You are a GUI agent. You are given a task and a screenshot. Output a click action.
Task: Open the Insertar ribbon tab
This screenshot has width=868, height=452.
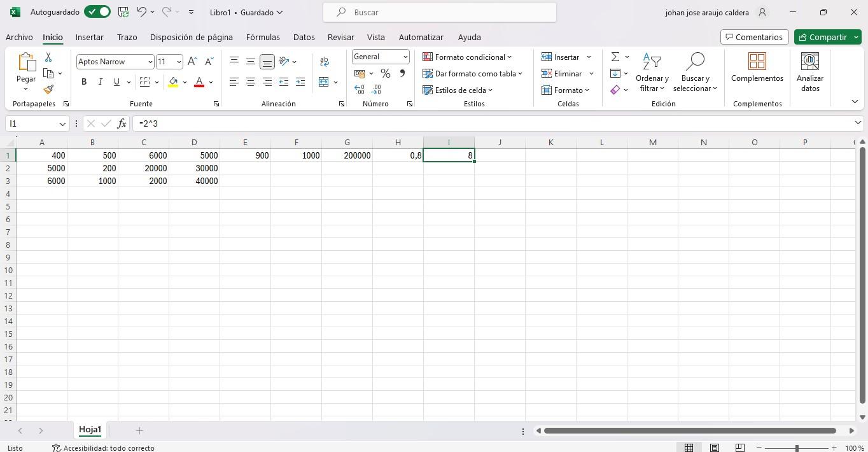[89, 37]
